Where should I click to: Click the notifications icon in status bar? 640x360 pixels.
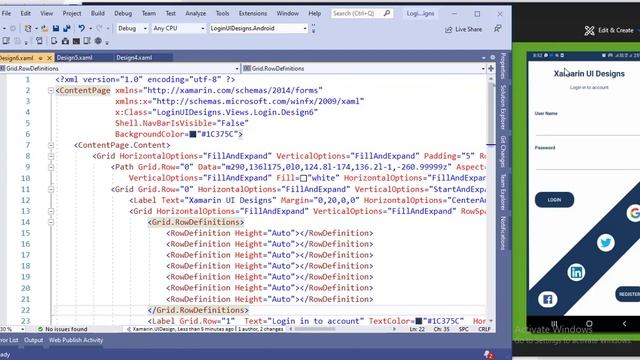click(488, 354)
